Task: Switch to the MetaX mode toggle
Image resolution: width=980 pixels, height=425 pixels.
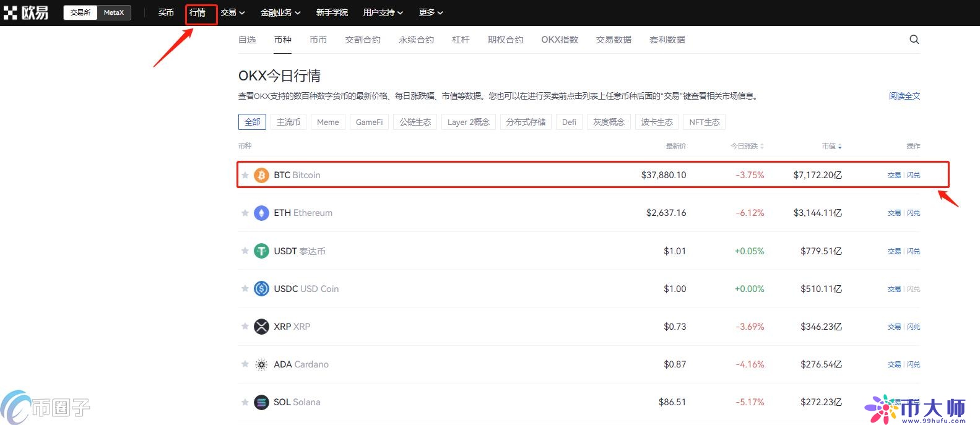Action: coord(114,12)
